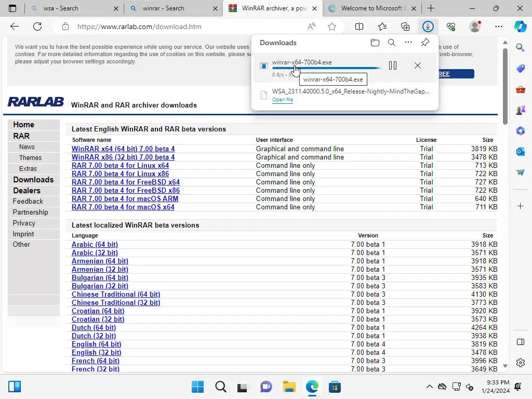Refresh the RARLAB download page

[x=37, y=26]
